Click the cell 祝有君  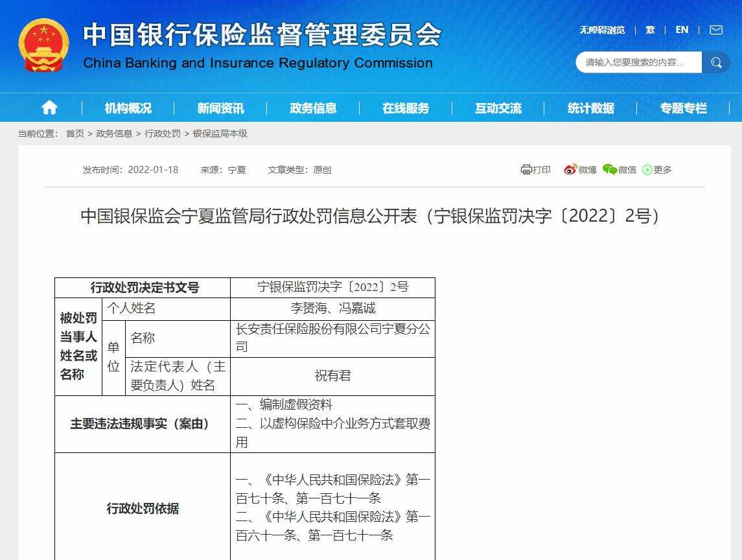pos(332,376)
